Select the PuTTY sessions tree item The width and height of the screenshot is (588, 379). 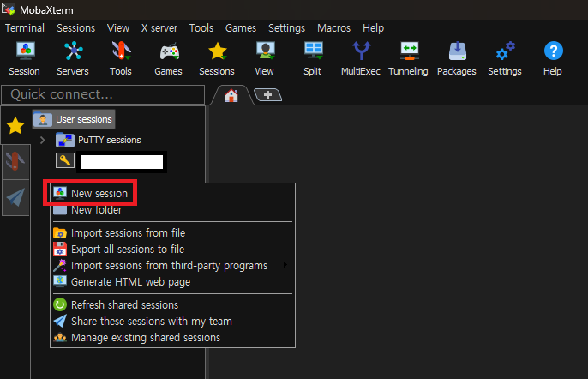coord(99,140)
